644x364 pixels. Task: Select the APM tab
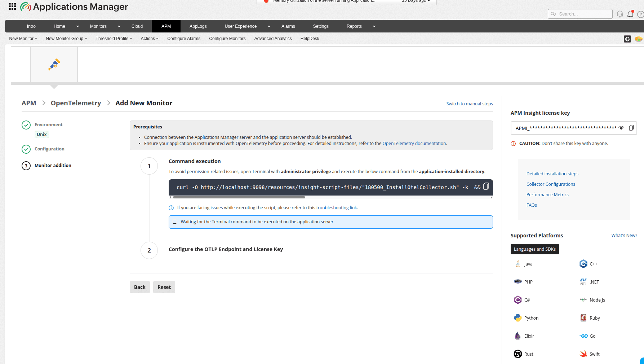click(x=166, y=26)
